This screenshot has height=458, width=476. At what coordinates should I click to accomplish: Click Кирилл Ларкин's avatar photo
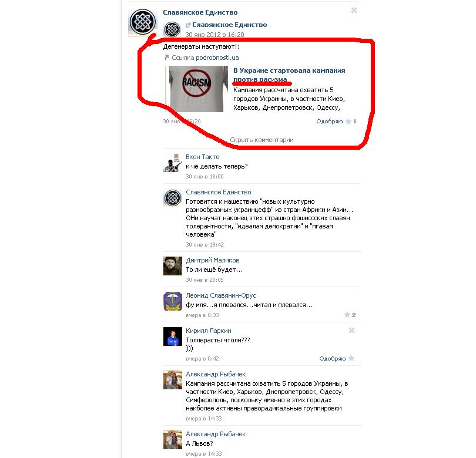[x=173, y=336]
